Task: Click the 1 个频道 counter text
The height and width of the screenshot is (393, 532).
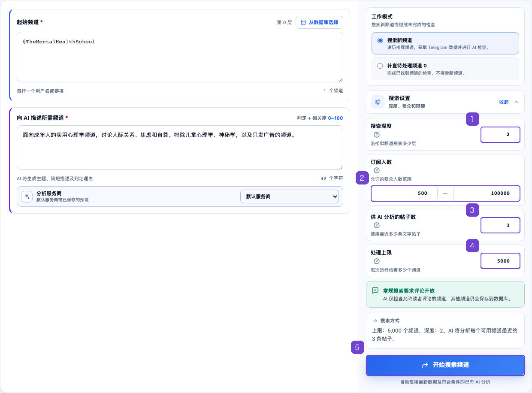Action: tap(333, 91)
